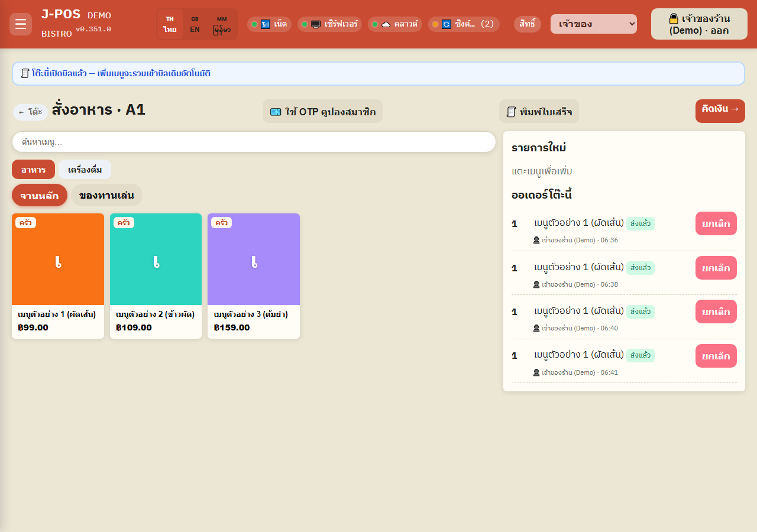Add เมนูตัวอย่าง 2 (ข้าวผัด) teal menu card
Screen dimensions: 757x532
tap(156, 276)
